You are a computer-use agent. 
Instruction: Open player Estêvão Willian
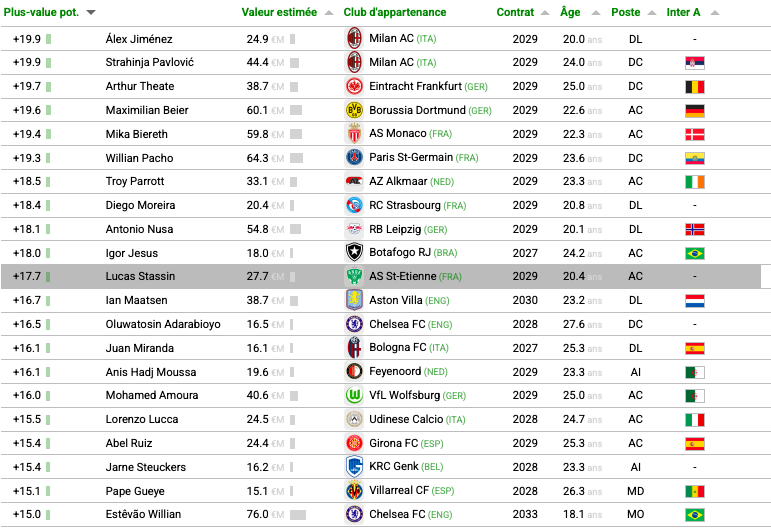pyautogui.click(x=143, y=514)
